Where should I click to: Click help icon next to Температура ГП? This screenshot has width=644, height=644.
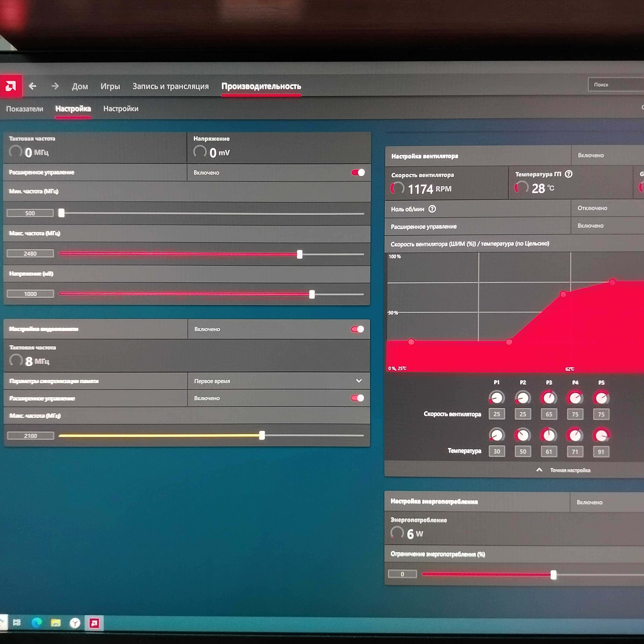coord(569,174)
